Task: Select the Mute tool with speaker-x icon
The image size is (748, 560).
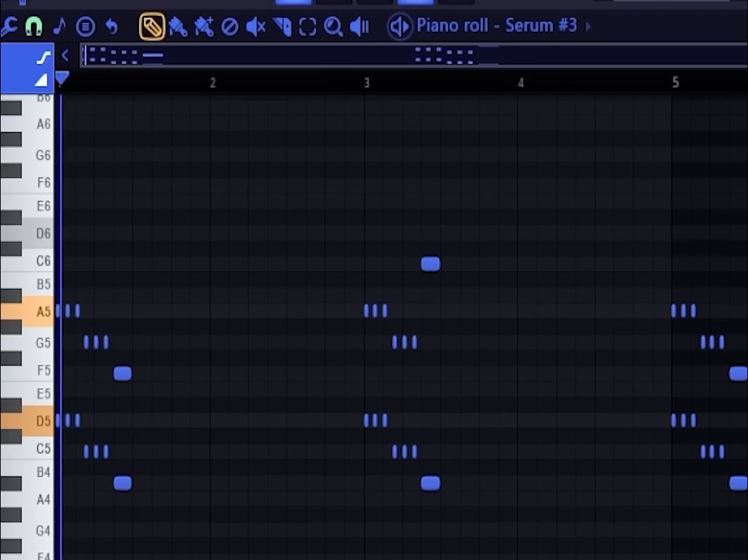Action: (256, 27)
